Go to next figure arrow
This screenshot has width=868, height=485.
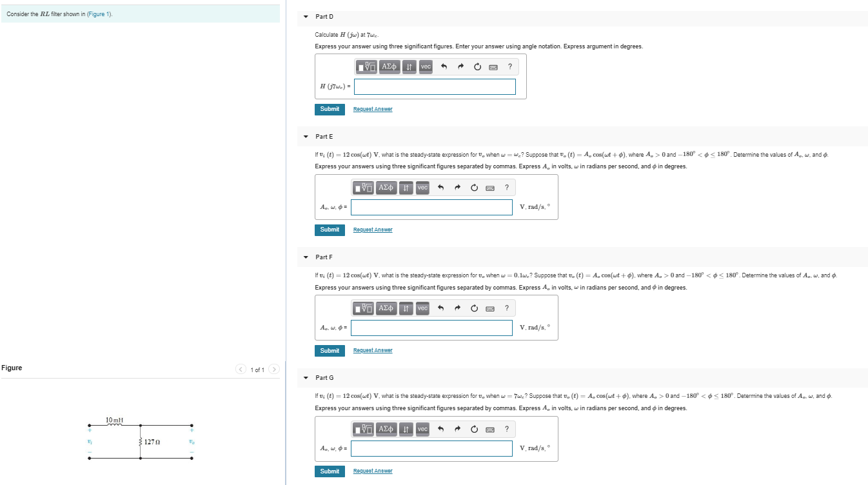point(274,370)
